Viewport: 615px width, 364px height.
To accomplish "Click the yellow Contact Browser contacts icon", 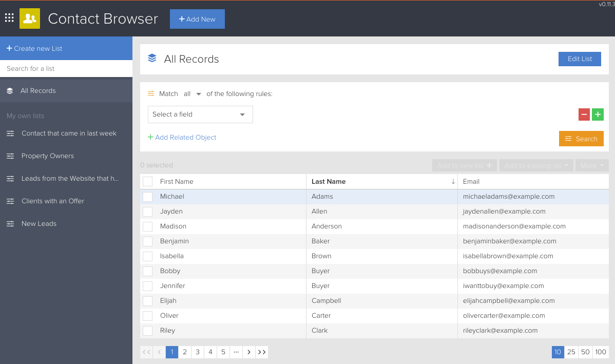I will (x=29, y=18).
